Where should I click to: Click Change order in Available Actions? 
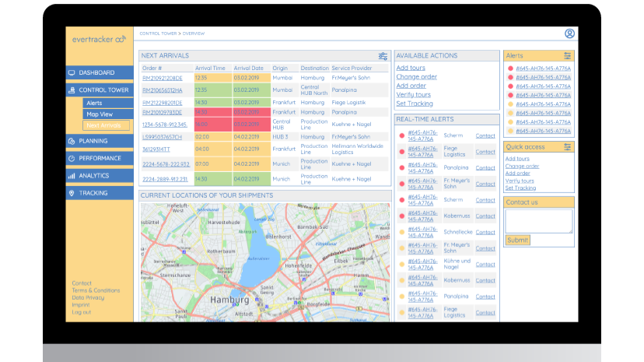pyautogui.click(x=416, y=77)
